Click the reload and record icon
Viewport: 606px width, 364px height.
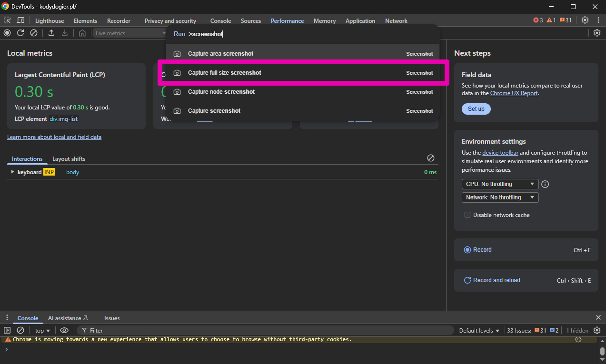[x=20, y=33]
